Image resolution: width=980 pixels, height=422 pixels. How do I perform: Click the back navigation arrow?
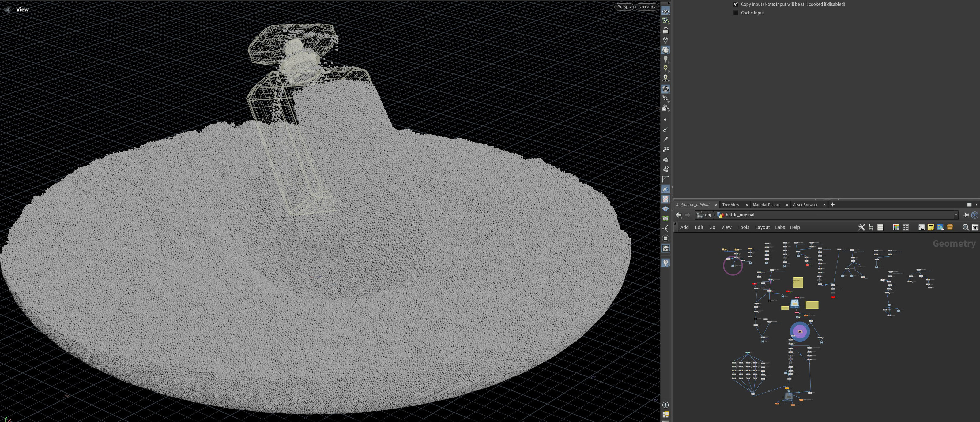pyautogui.click(x=678, y=215)
